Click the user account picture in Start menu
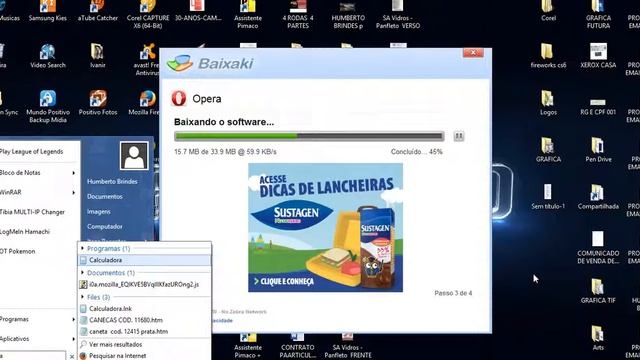Image resolution: width=640 pixels, height=360 pixels. 134,156
